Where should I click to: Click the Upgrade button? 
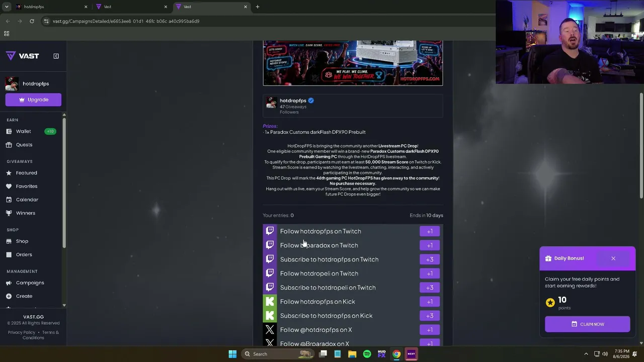tap(33, 100)
